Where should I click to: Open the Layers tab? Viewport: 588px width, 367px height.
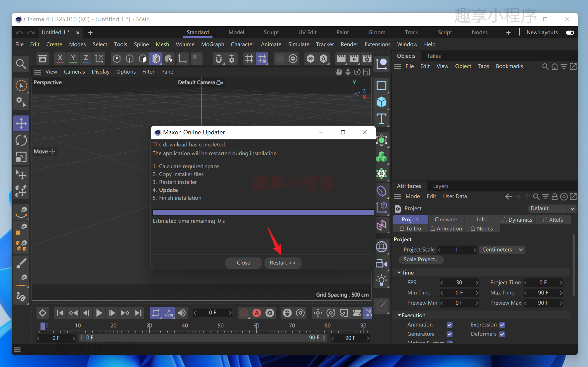coord(441,186)
